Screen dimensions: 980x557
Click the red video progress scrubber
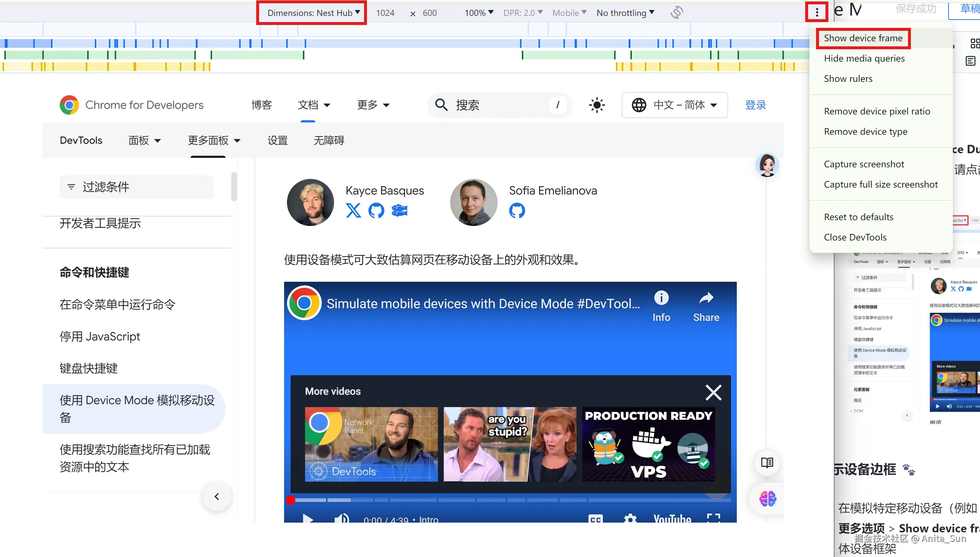tap(291, 500)
